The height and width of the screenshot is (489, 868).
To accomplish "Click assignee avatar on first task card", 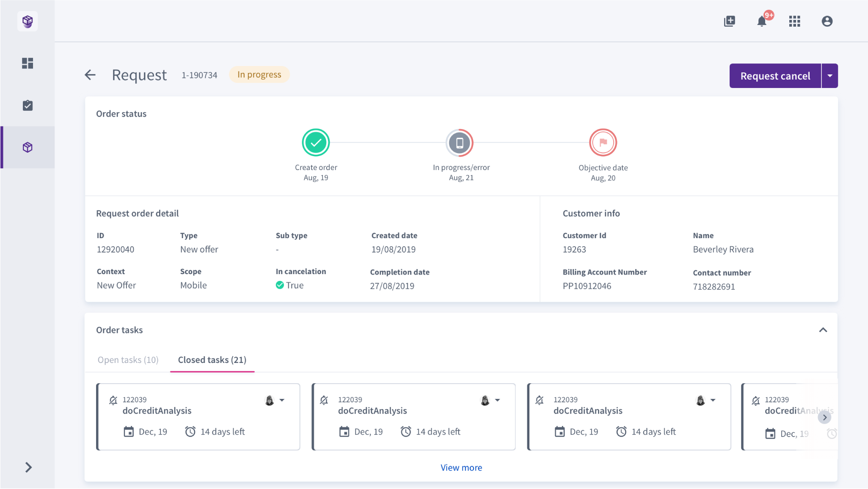I will tap(270, 400).
